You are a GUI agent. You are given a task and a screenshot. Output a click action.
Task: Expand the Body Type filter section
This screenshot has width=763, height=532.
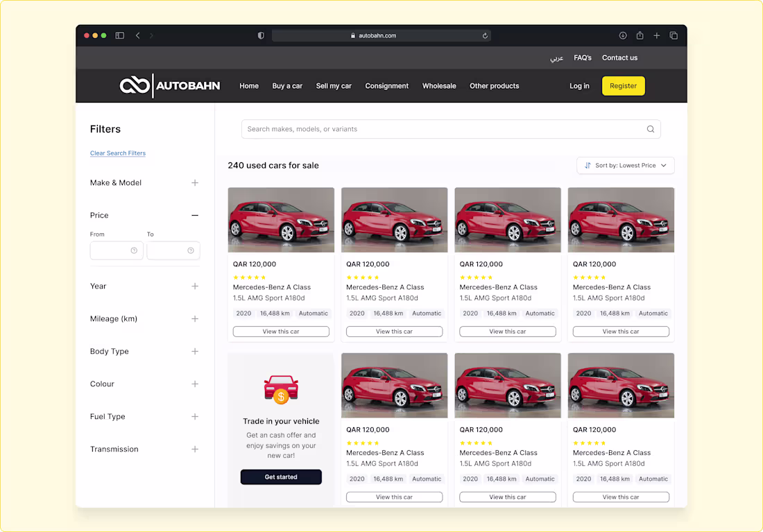[195, 351]
